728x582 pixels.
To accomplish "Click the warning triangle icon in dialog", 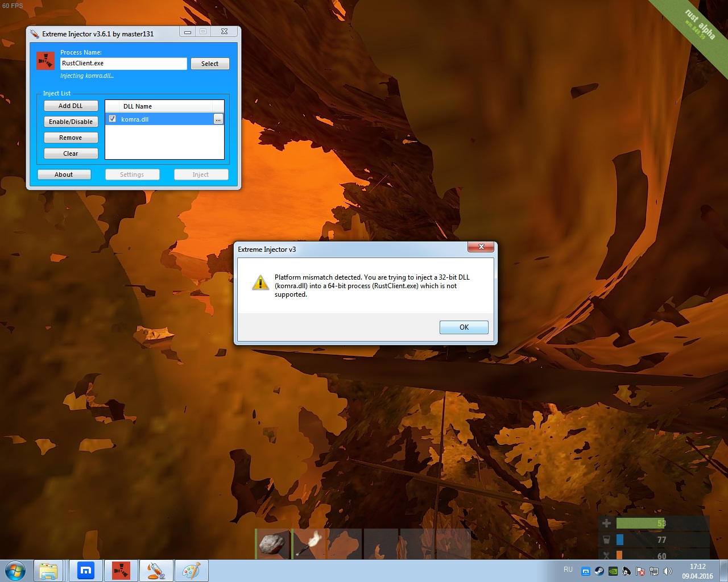I will pos(260,282).
